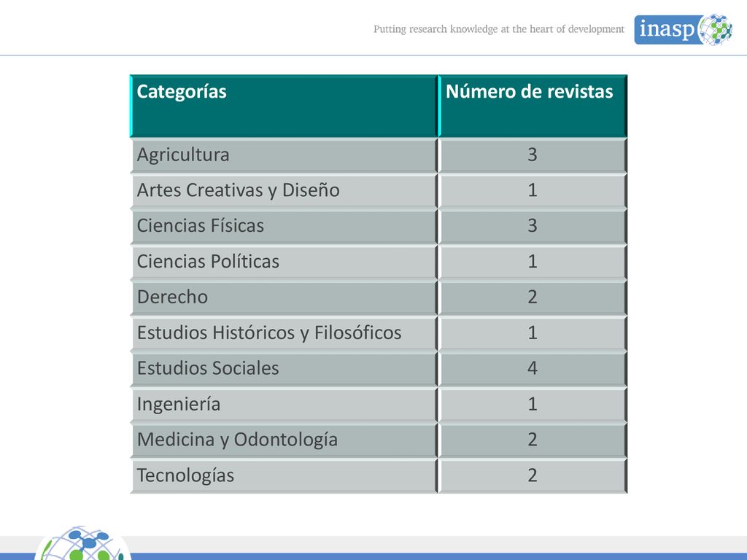Click the value 2 in Derecho row
Image resolution: width=747 pixels, height=560 pixels.
pos(533,297)
